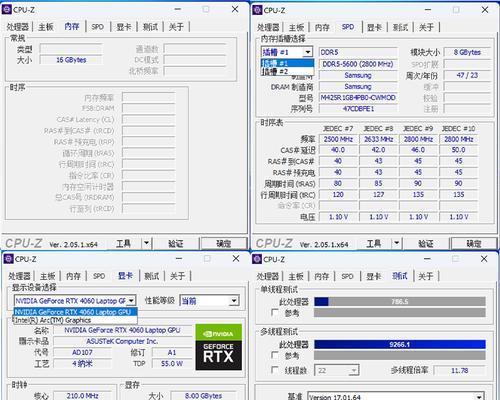Click the DRAM 制造商 Samsung value
This screenshot has width=500, height=400.
[x=358, y=87]
